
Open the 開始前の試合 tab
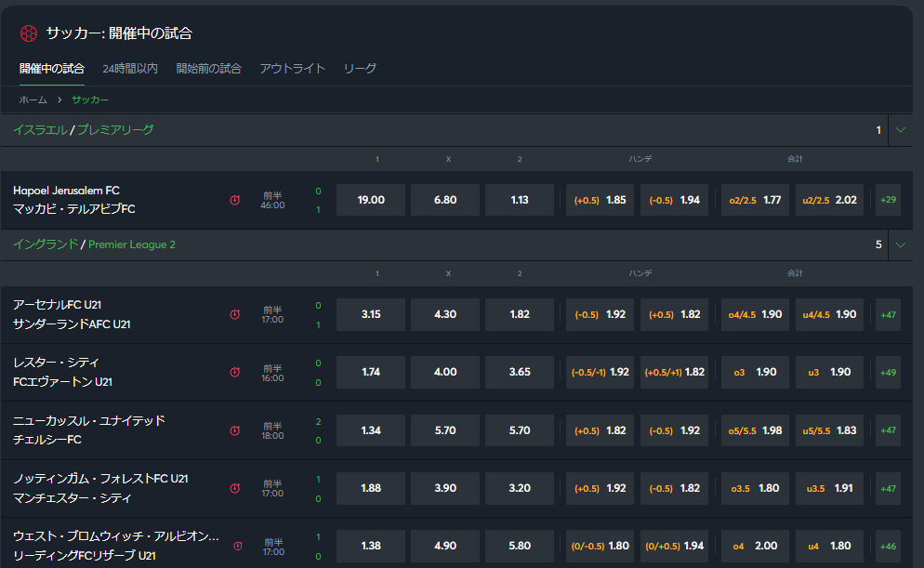[208, 69]
